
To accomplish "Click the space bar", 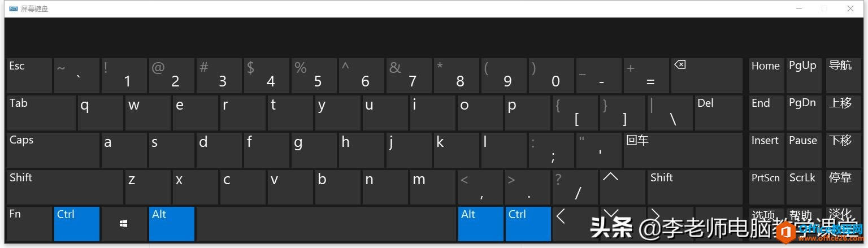I will [x=326, y=224].
